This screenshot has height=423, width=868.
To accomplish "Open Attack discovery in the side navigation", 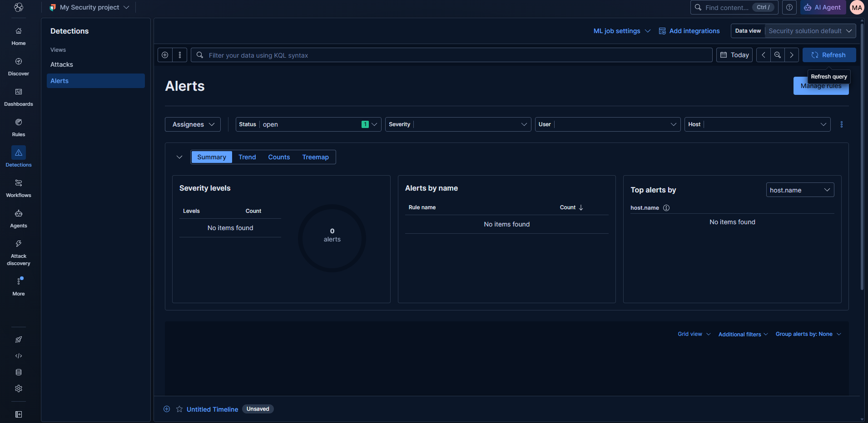I will coord(19,252).
